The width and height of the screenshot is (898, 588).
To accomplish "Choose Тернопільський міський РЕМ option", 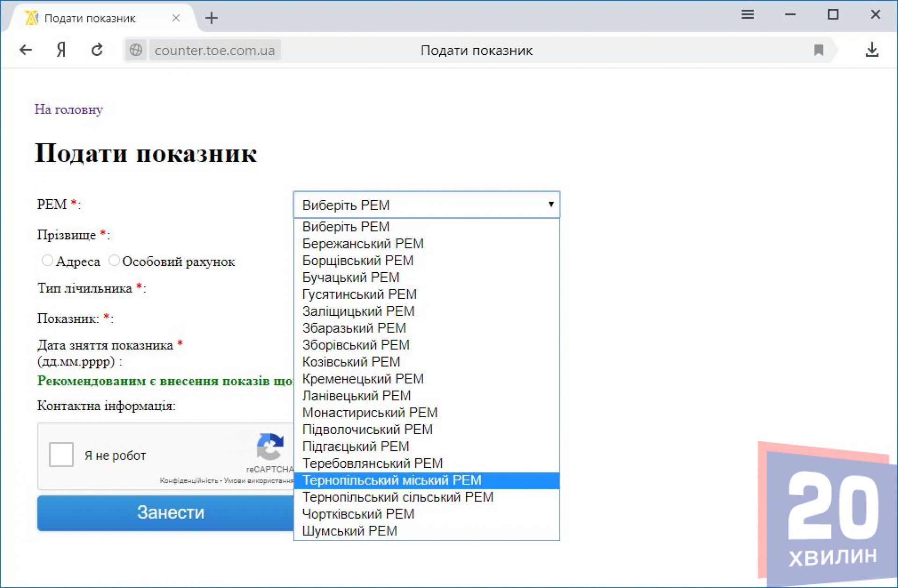I will point(391,480).
